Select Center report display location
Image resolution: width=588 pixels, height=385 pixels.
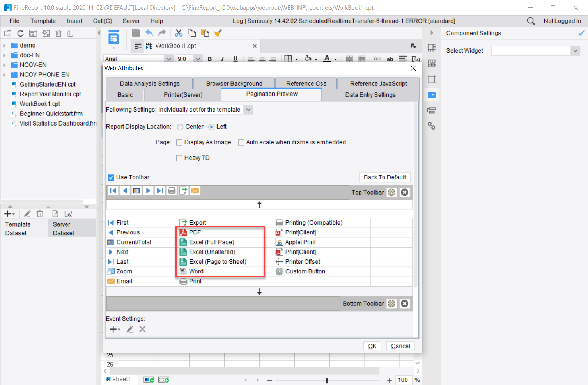coord(180,127)
